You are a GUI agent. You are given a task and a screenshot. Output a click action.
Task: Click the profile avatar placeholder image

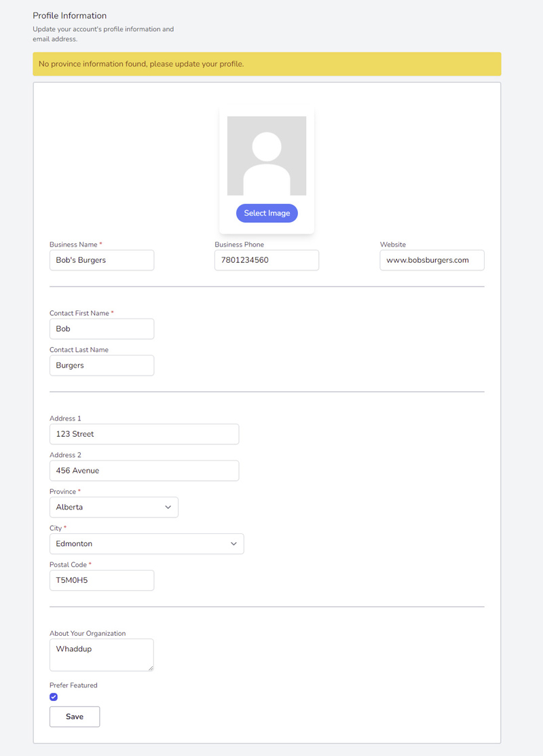coord(267,156)
